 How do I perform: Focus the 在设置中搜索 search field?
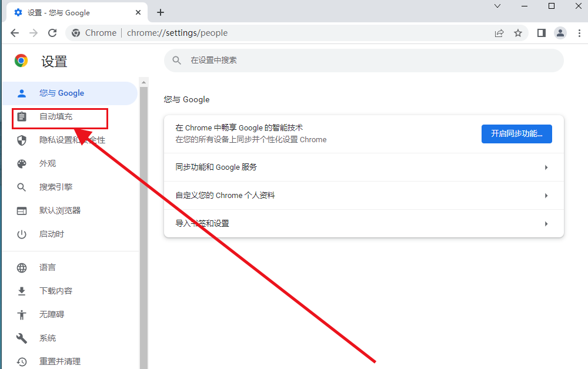364,61
